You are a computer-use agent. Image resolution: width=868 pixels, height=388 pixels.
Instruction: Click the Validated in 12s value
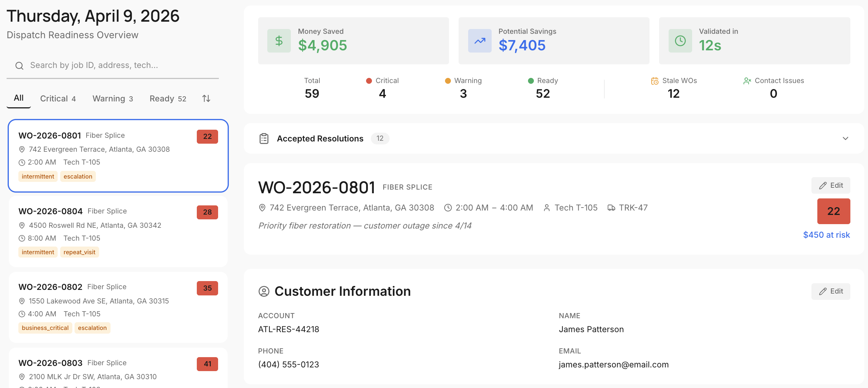(x=710, y=46)
